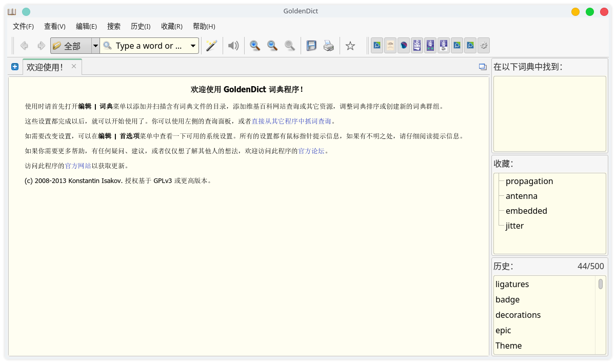The image size is (616, 364).
Task: Maximize window with green button
Action: click(x=590, y=11)
